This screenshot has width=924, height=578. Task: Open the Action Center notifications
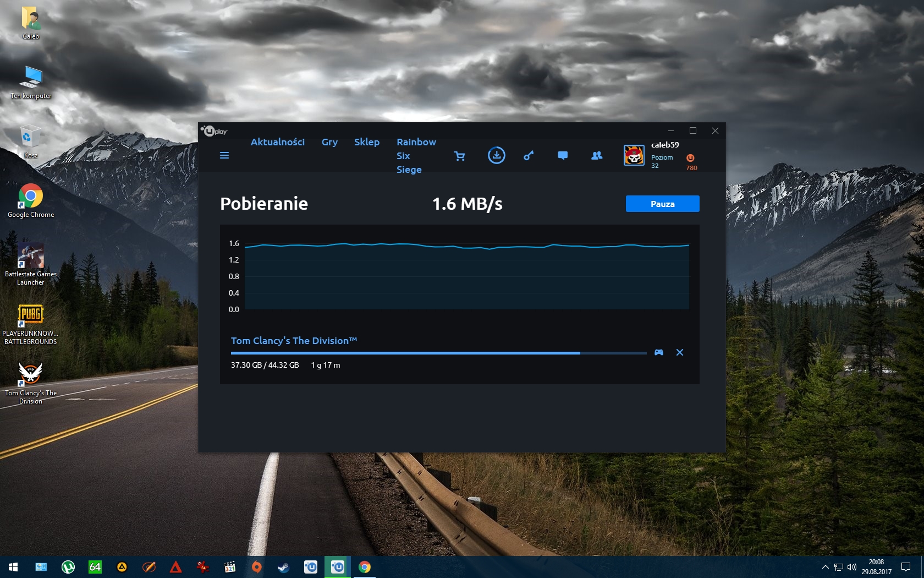tap(906, 567)
